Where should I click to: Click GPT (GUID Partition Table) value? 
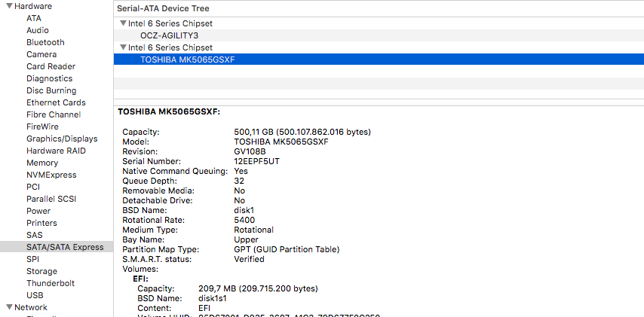pos(287,249)
